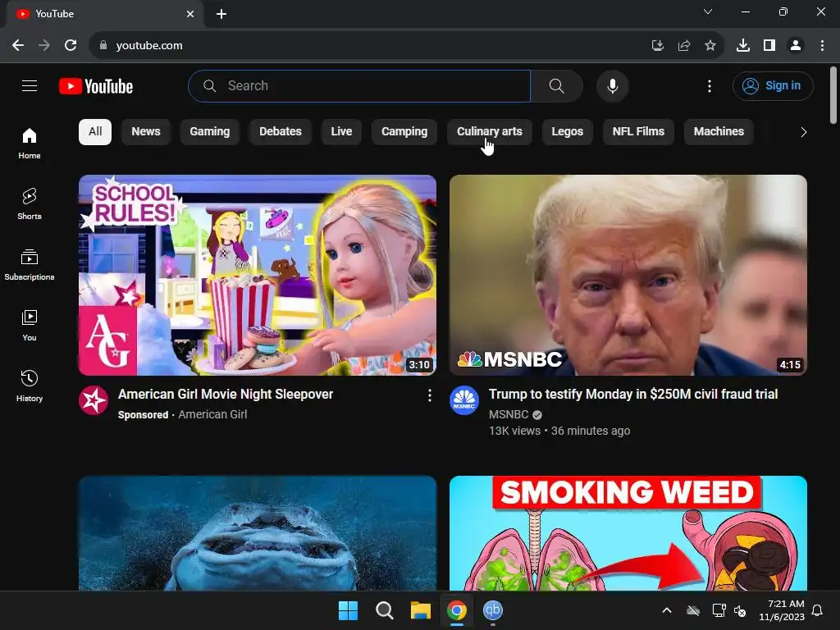The height and width of the screenshot is (630, 840).
Task: Bookmark this tab with star icon
Action: click(x=710, y=46)
